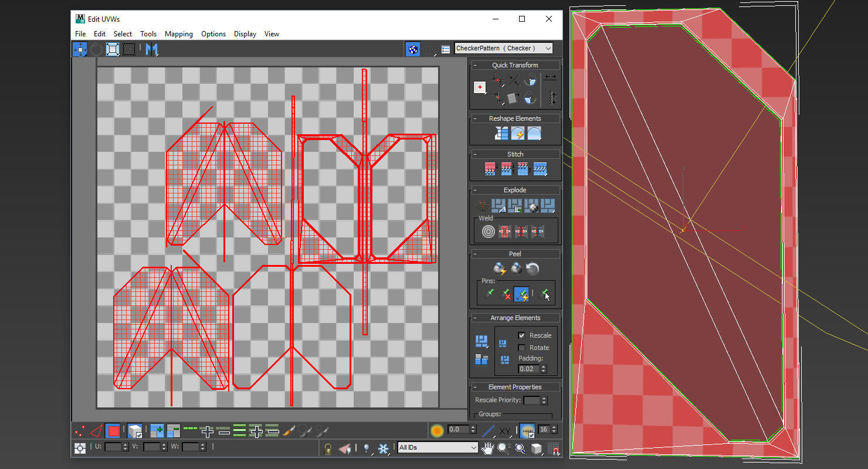Screen dimensions: 868x469
Task: Switch to Vertex sub-object mode
Action: [x=80, y=431]
